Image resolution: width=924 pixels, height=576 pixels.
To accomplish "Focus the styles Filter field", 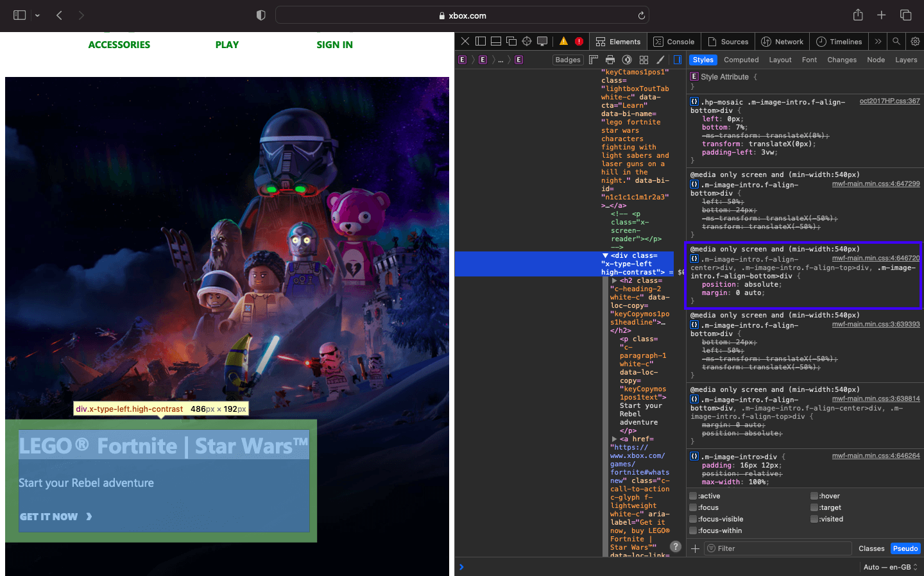I will click(x=778, y=548).
